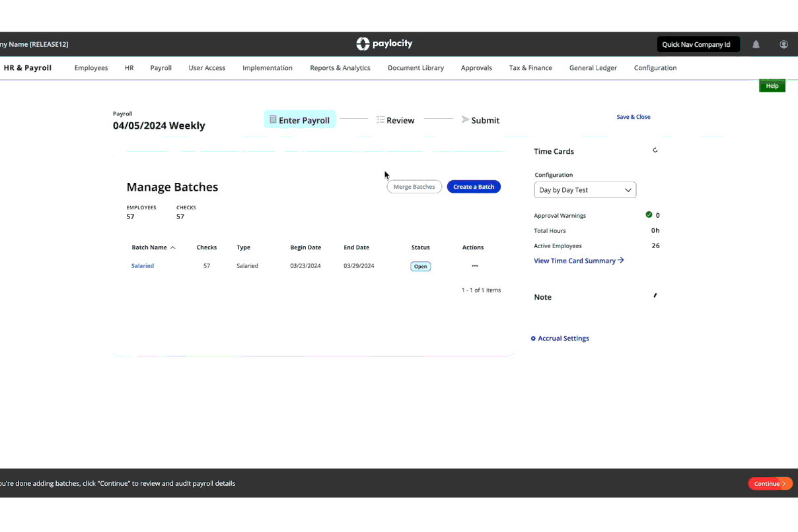Open the user profile icon
Screen dimensions: 798x532
pyautogui.click(x=783, y=44)
